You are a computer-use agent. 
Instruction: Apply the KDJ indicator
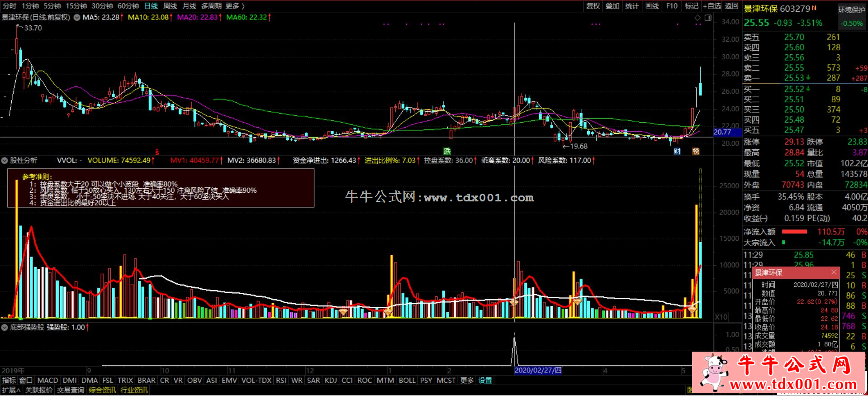[x=331, y=380]
